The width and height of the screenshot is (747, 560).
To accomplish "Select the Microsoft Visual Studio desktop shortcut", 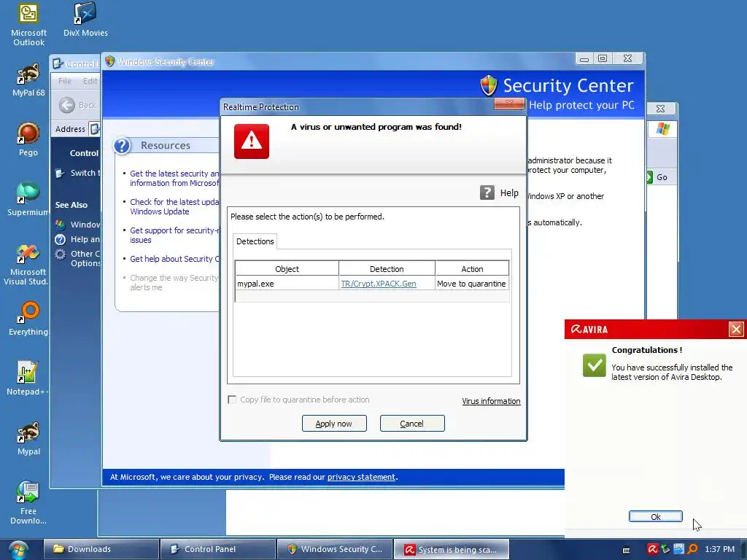I will [x=26, y=264].
